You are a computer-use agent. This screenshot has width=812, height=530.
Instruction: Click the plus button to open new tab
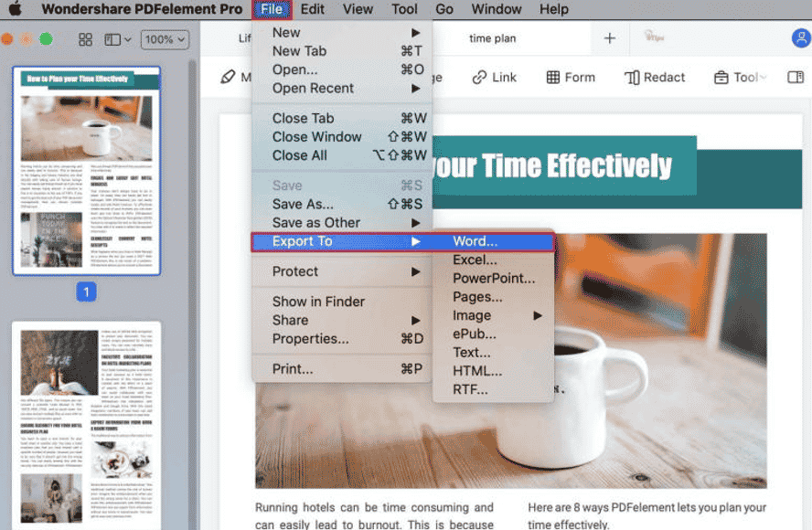(x=609, y=38)
